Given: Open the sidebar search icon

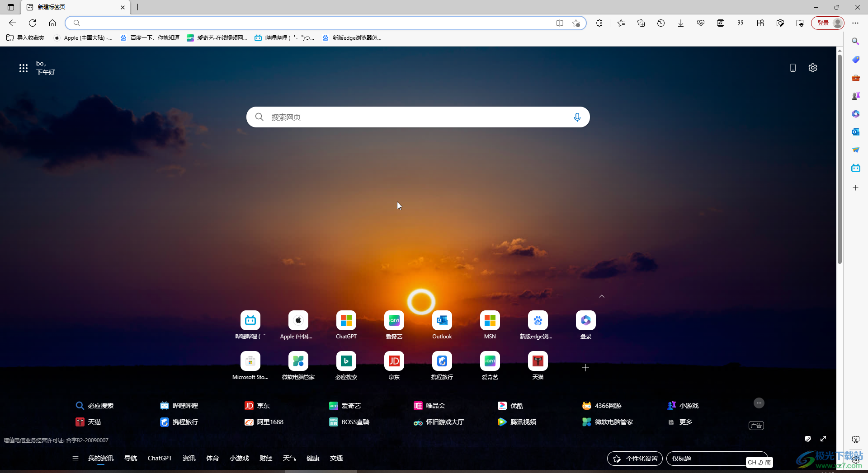Looking at the screenshot, I should click(855, 42).
